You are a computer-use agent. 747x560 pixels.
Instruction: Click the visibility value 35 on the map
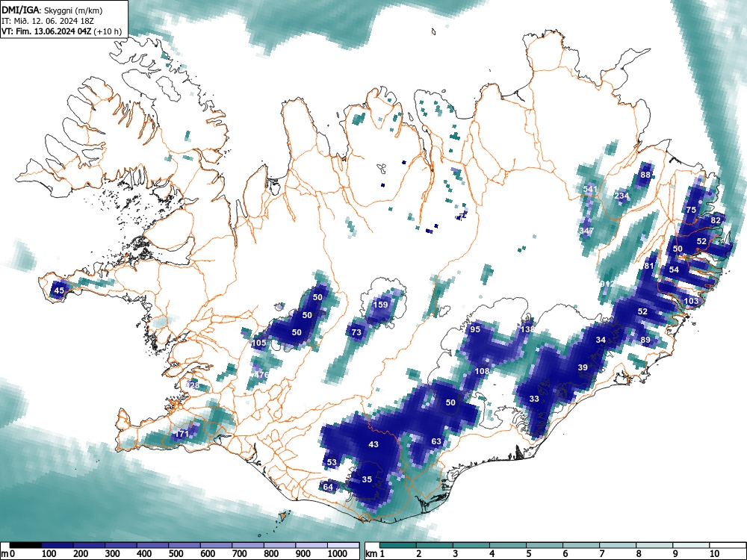click(x=366, y=479)
